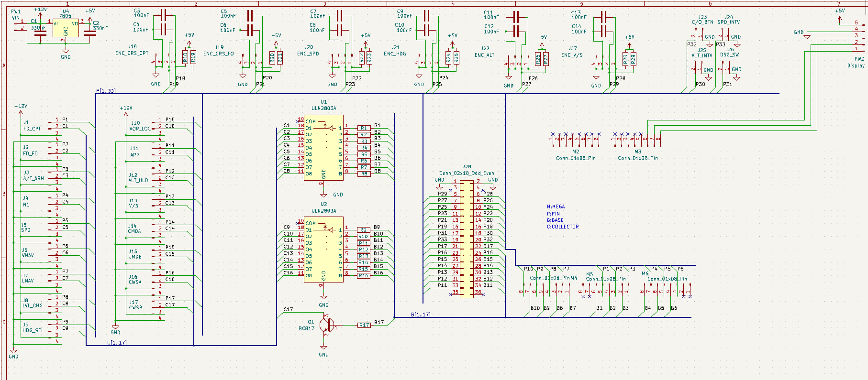Click the J27 ENC_V/S encoder label
This screenshot has height=380, width=868.
(572, 52)
